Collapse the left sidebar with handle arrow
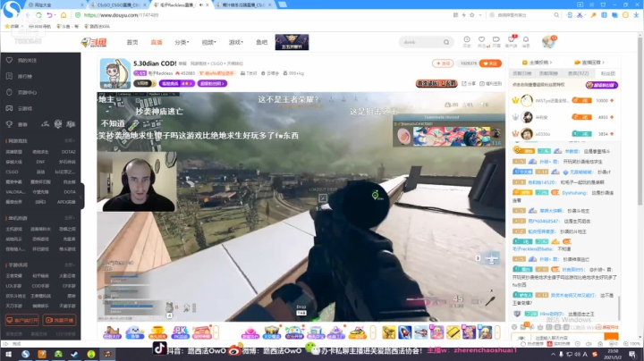 point(80,197)
